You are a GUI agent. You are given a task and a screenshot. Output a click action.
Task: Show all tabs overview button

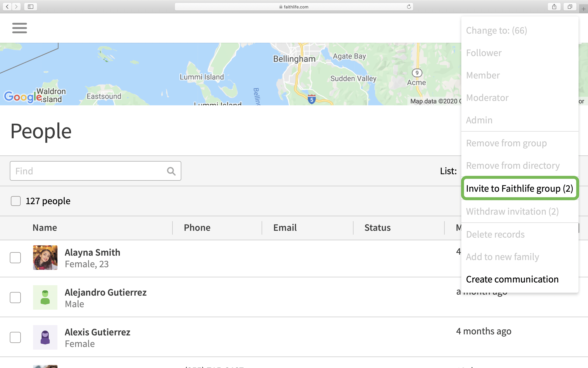coord(570,7)
